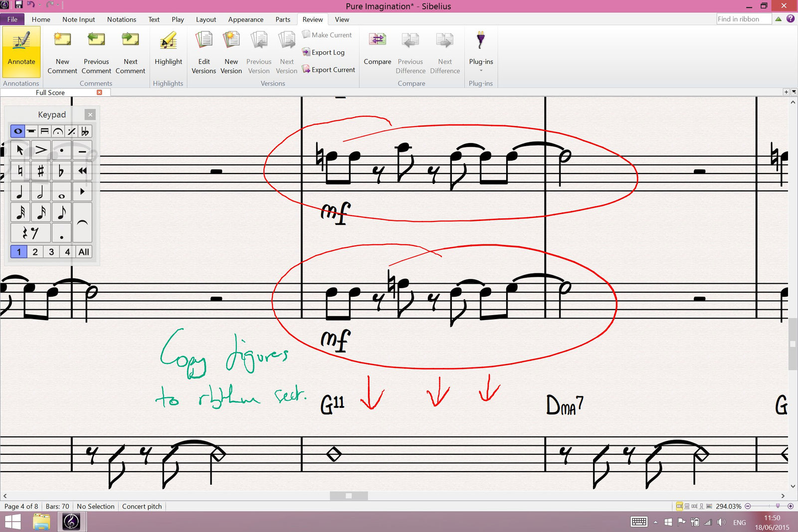Open new tab with the plus button
This screenshot has height=532, width=798.
coord(786,92)
